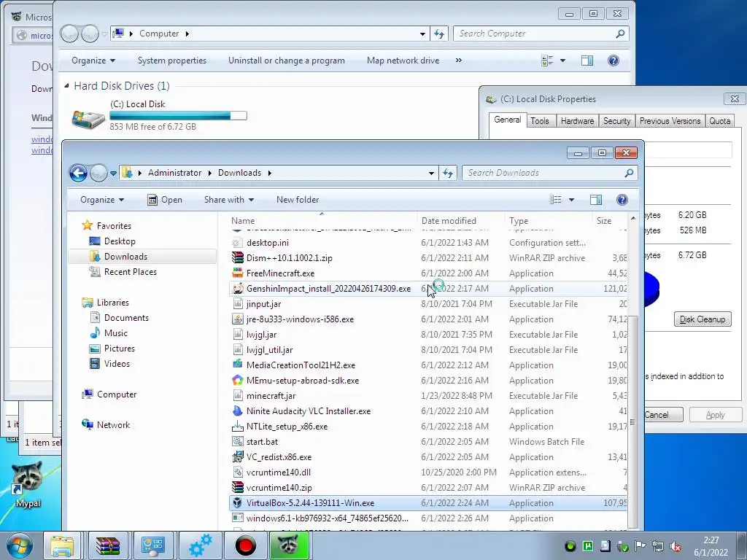The image size is (747, 560).
Task: Open Pictures library in navigation pane
Action: (x=119, y=349)
